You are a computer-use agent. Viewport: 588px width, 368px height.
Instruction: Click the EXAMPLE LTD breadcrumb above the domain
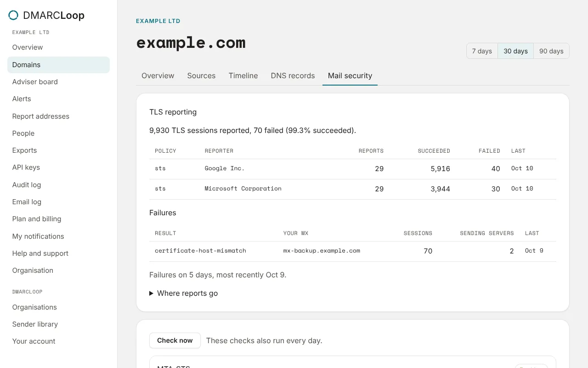158,21
